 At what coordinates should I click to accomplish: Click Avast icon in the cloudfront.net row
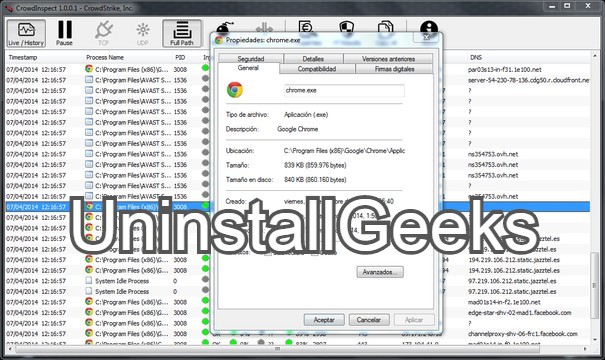click(89, 79)
